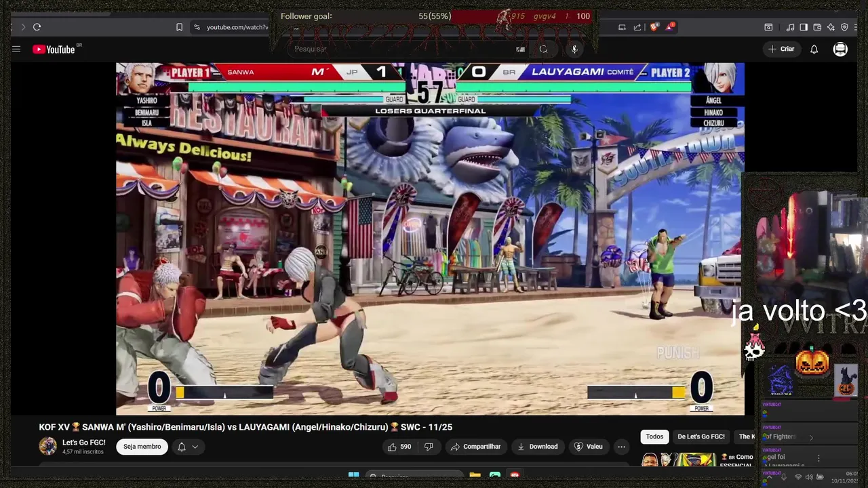Screen dimensions: 868x488
Task: Open Brave Shields lion icon
Action: point(654,27)
